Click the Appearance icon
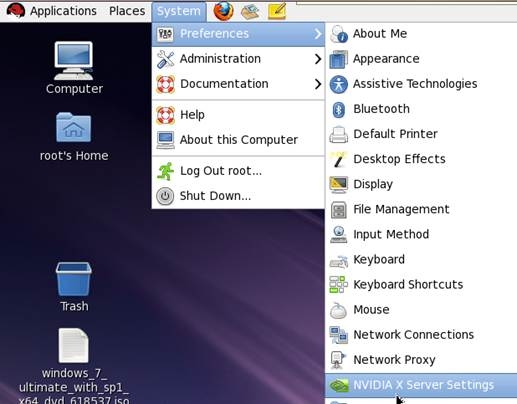The image size is (517, 404). coord(339,59)
